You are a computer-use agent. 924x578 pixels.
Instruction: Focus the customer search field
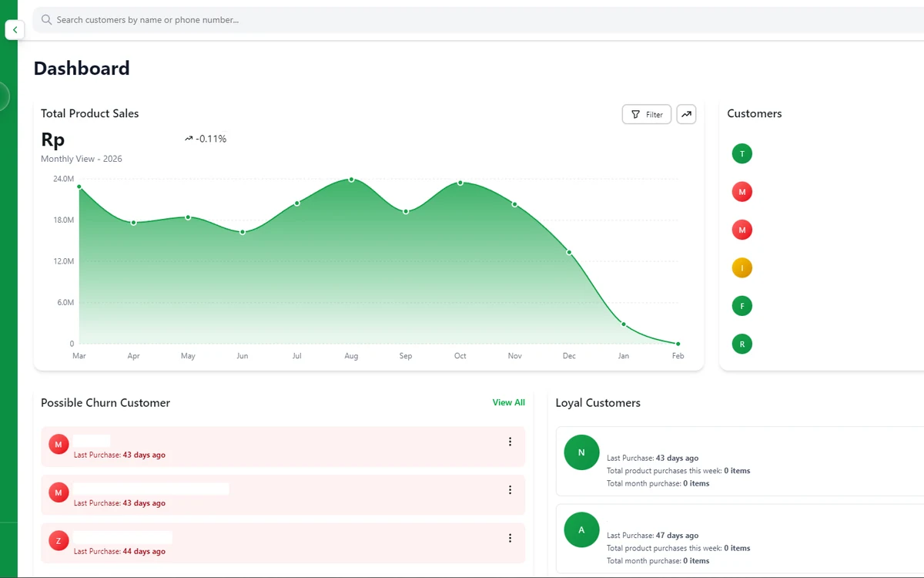point(479,20)
